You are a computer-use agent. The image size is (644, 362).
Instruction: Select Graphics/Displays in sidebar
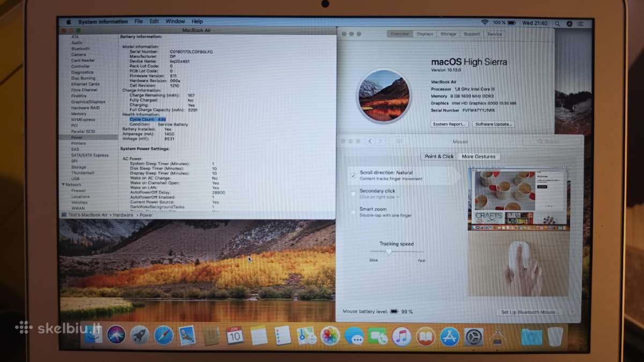click(x=88, y=102)
